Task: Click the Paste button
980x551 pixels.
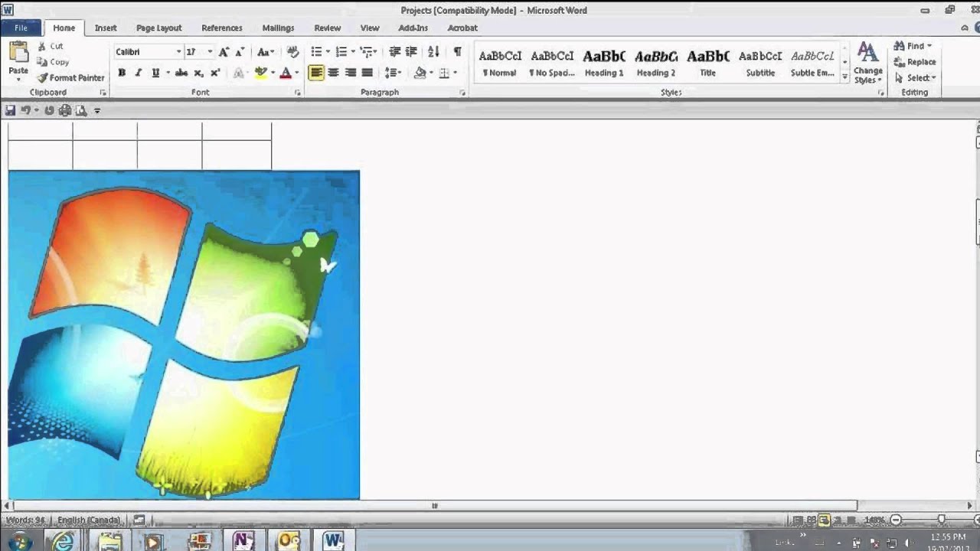Action: click(x=18, y=60)
